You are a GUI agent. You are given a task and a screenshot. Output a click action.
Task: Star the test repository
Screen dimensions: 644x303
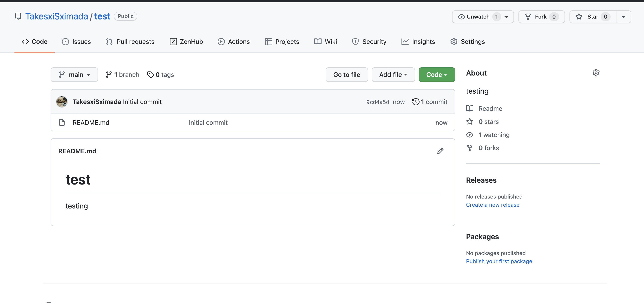593,17
